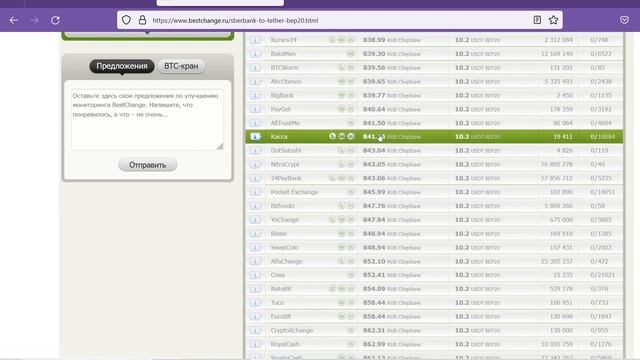This screenshot has height=360, width=640.
Task: Open info icon for AlfaChange row
Action: [255, 262]
